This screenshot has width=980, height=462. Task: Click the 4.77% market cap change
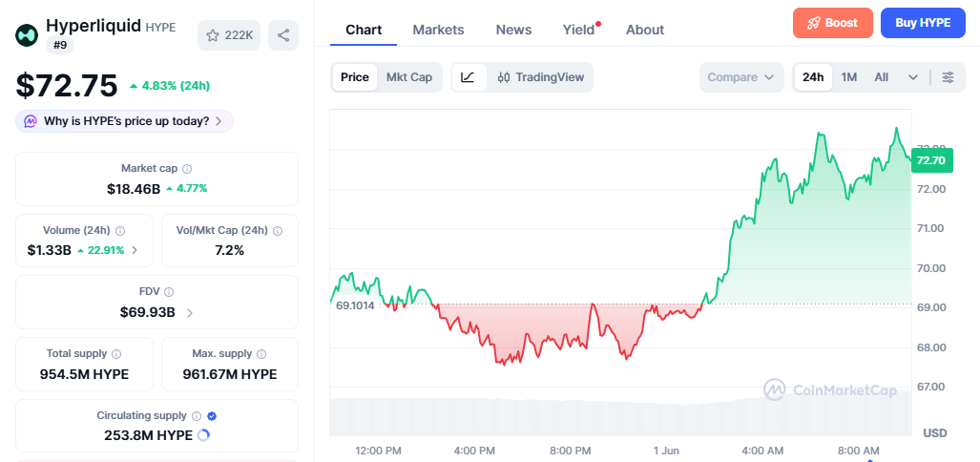(x=186, y=188)
